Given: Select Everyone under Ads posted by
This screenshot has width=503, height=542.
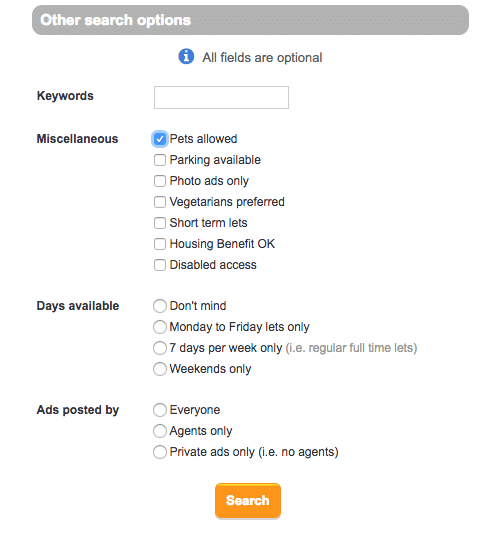Looking at the screenshot, I should [160, 410].
